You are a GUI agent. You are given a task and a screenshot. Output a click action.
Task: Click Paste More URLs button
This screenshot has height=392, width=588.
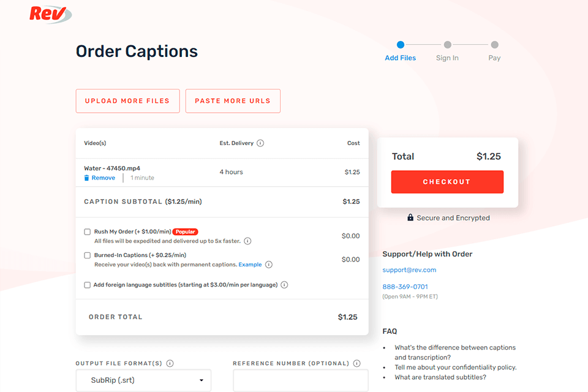point(233,101)
